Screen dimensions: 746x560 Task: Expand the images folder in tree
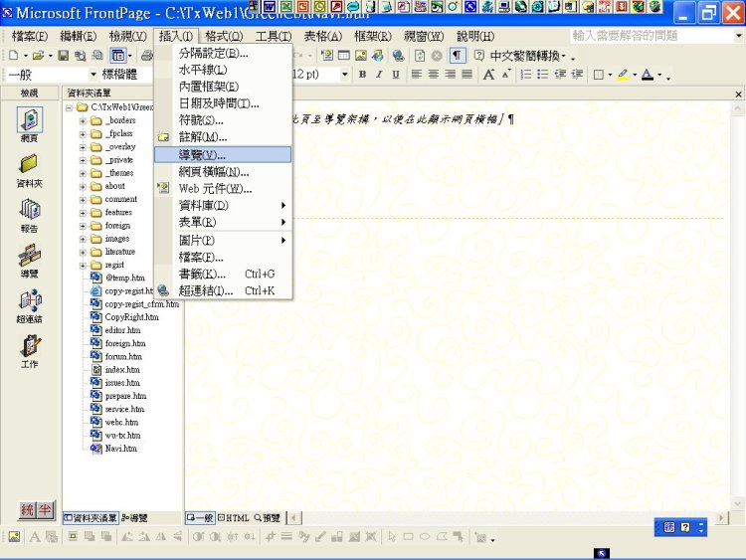click(x=84, y=239)
